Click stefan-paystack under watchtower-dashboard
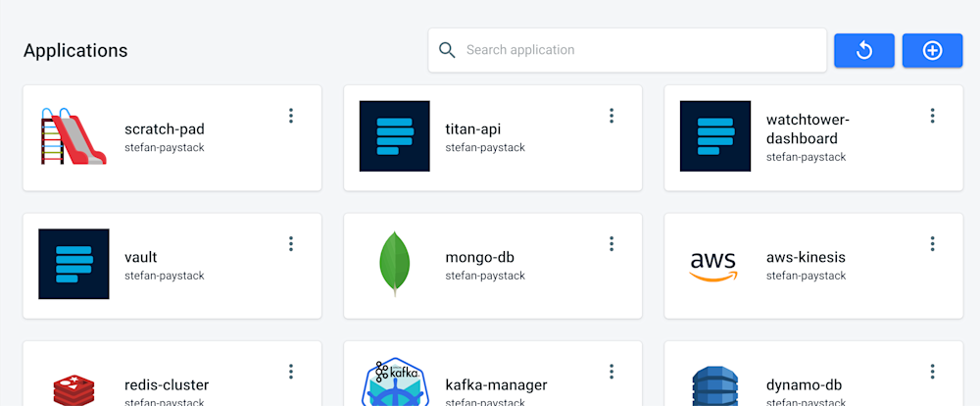Image resolution: width=980 pixels, height=406 pixels. (x=807, y=157)
